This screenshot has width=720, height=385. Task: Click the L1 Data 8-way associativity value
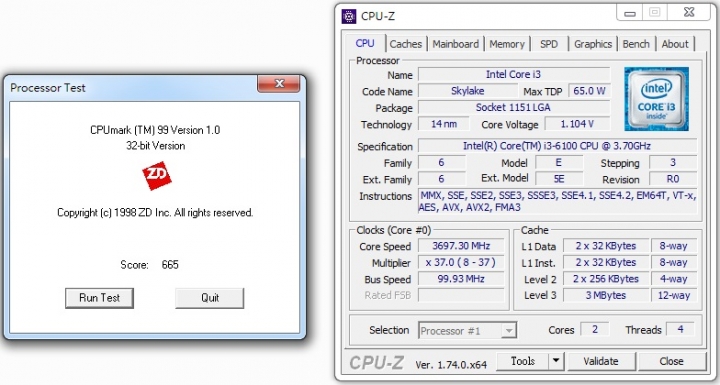tap(674, 246)
